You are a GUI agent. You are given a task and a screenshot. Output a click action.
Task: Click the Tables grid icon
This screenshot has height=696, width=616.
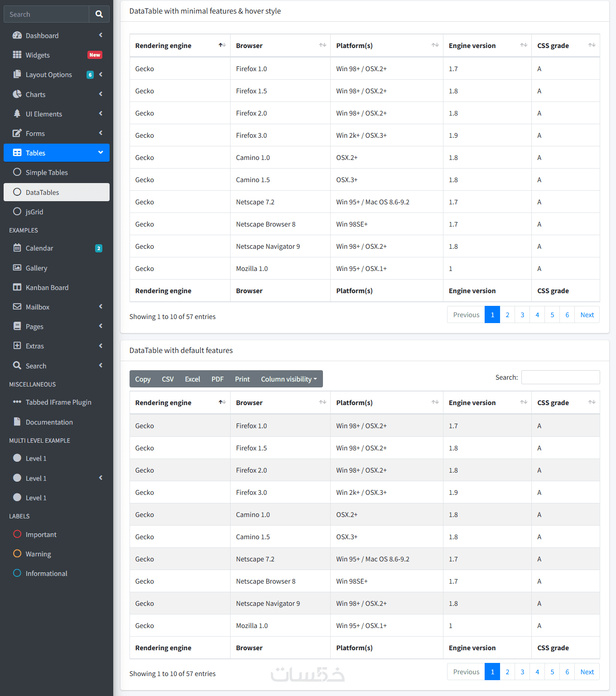[17, 153]
